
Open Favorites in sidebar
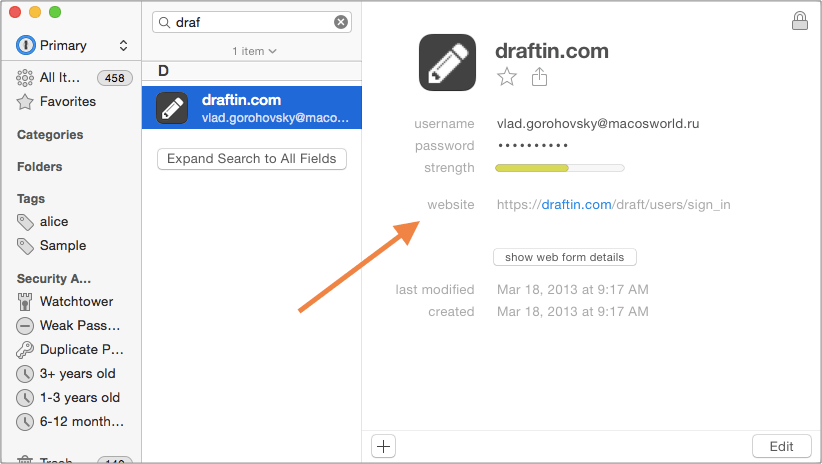(57, 102)
